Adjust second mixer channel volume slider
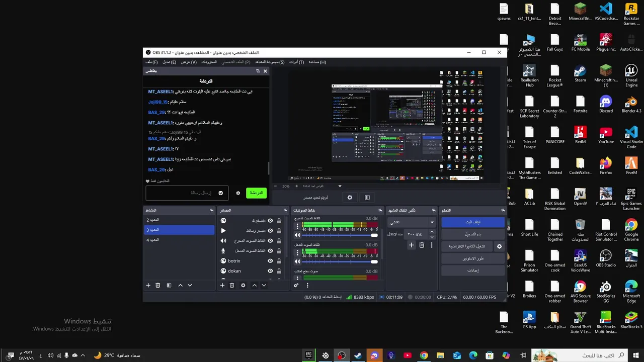The height and width of the screenshot is (362, 644). click(x=340, y=261)
